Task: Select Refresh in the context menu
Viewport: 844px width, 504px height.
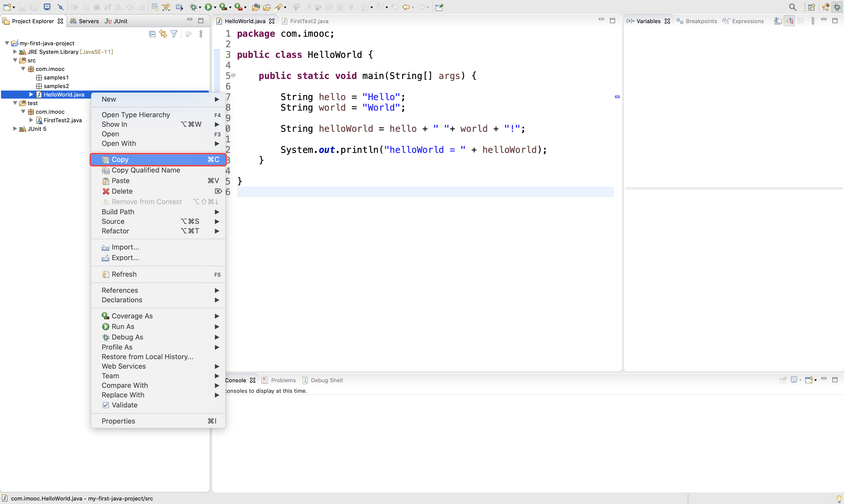Action: [x=158, y=274]
